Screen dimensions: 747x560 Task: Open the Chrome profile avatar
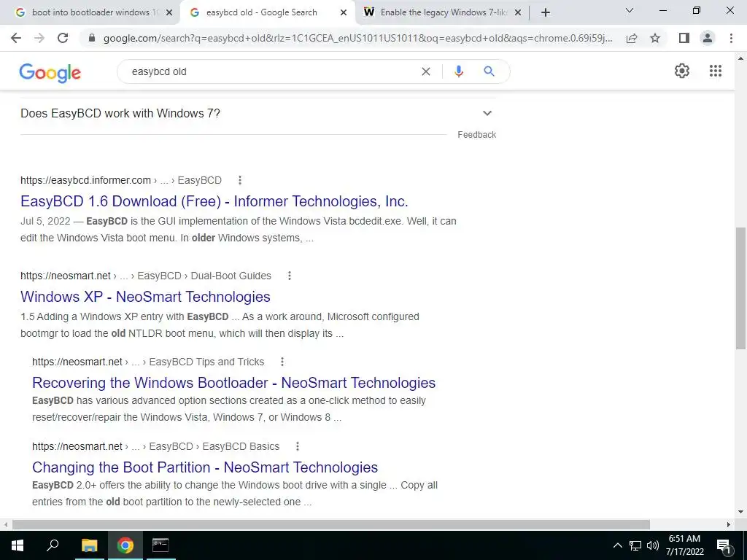[x=708, y=38]
